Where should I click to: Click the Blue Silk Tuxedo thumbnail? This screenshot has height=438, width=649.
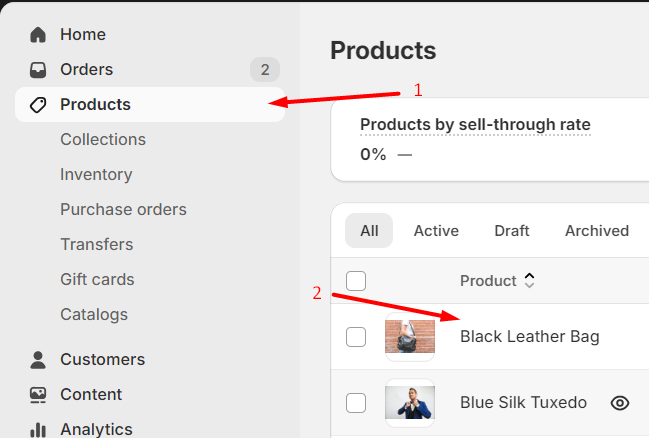[x=410, y=403]
